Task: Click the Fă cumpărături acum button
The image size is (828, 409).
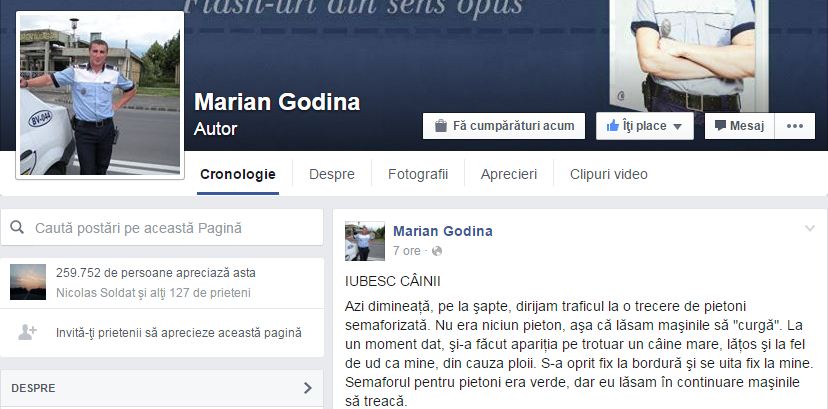Action: (x=504, y=126)
